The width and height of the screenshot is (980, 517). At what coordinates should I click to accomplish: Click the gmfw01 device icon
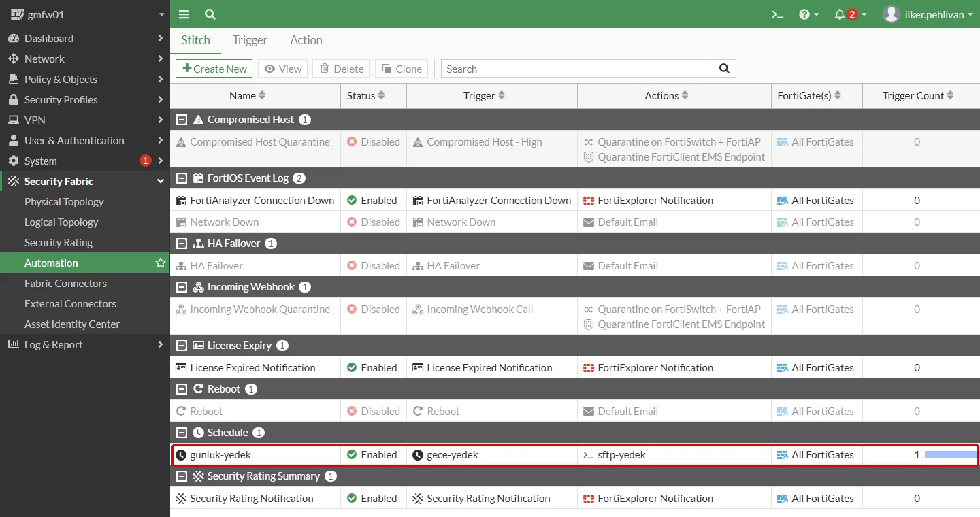coord(17,14)
